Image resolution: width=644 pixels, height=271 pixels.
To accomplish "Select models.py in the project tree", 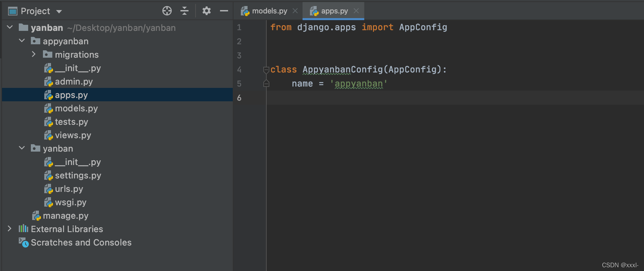I will tap(117, 108).
